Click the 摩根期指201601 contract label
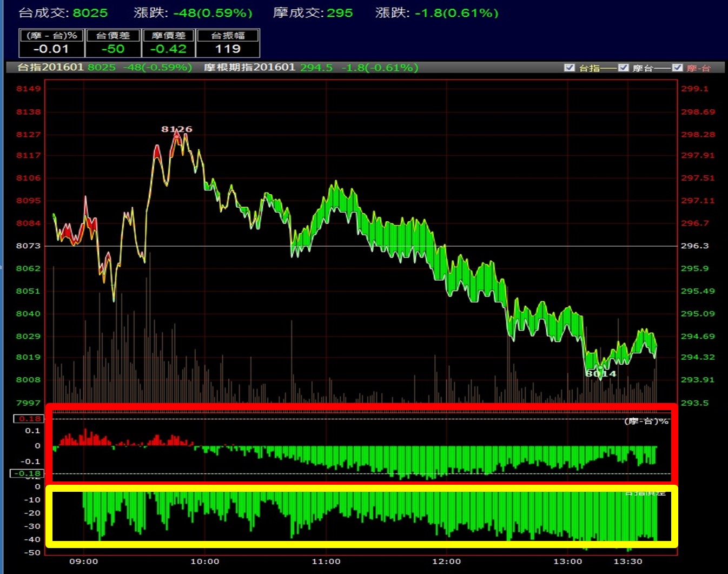Screen dimensions: 728x574 pyautogui.click(x=249, y=68)
